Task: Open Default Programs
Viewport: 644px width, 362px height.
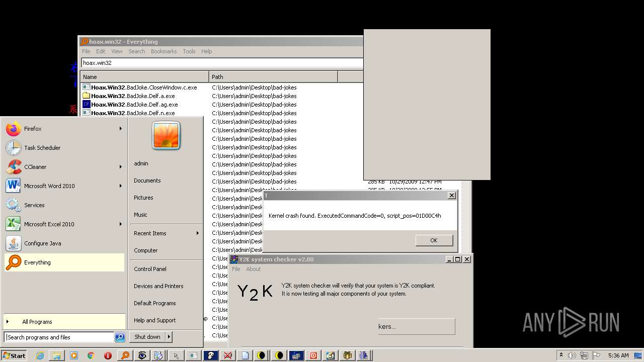Action: coord(166,303)
